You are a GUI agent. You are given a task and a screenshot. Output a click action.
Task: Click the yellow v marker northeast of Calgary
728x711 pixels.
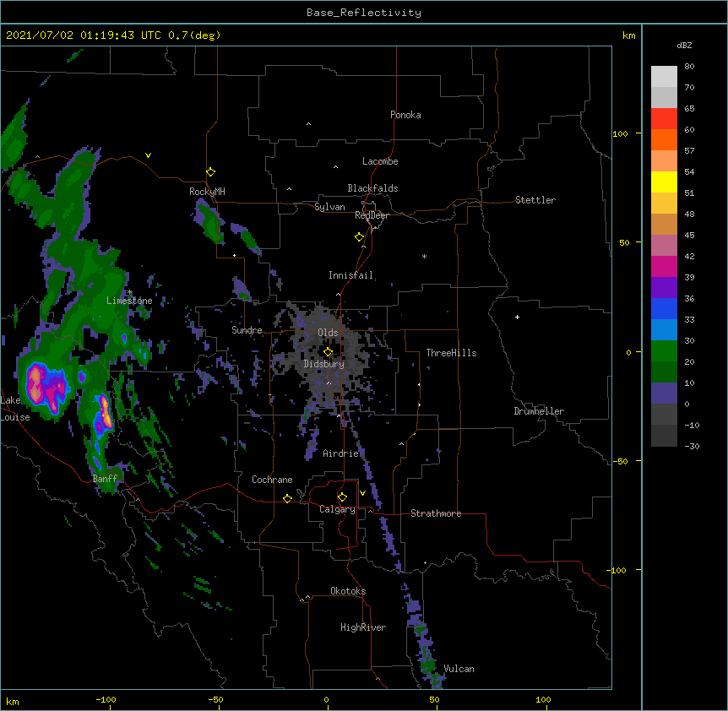[x=362, y=493]
